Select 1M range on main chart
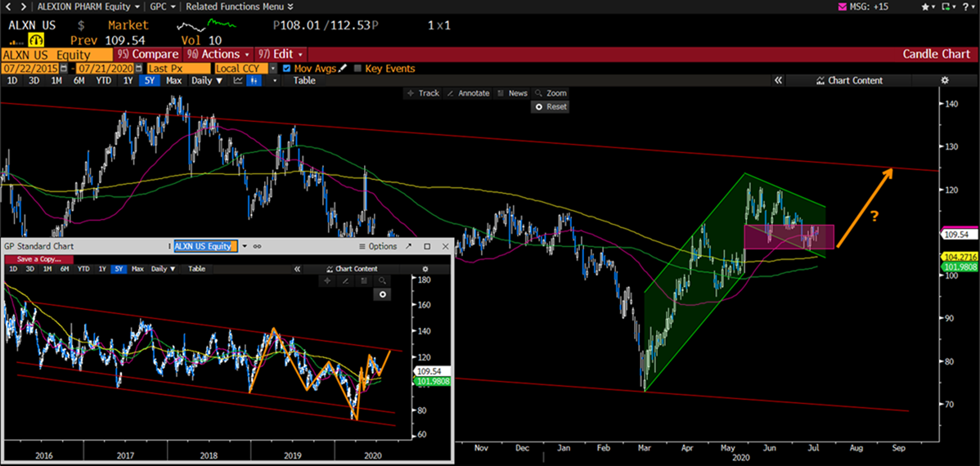The image size is (980, 466). (x=56, y=81)
